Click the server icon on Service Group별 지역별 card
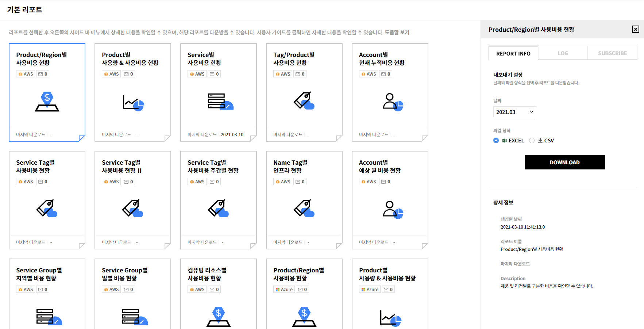The image size is (644, 329). pos(49,317)
